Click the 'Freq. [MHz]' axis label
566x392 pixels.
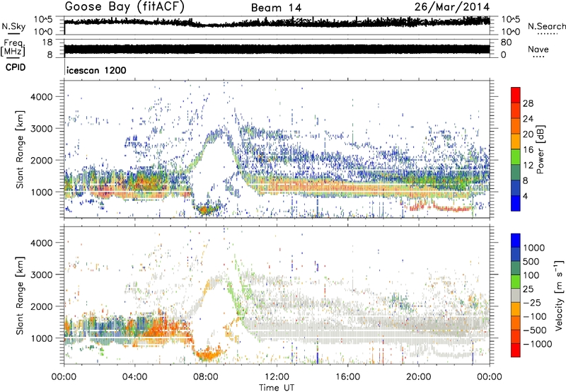point(13,47)
